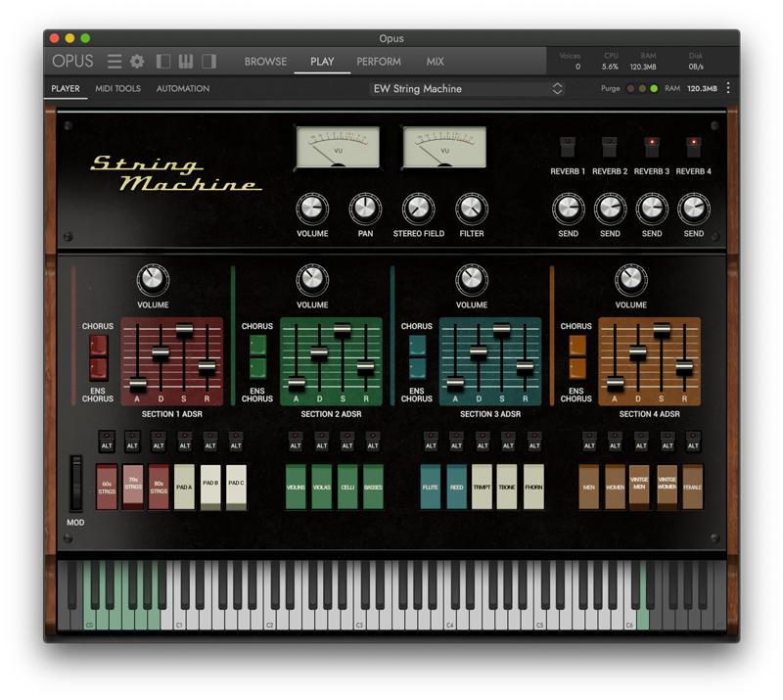
Task: Click the master VOLUME knob
Action: click(312, 208)
